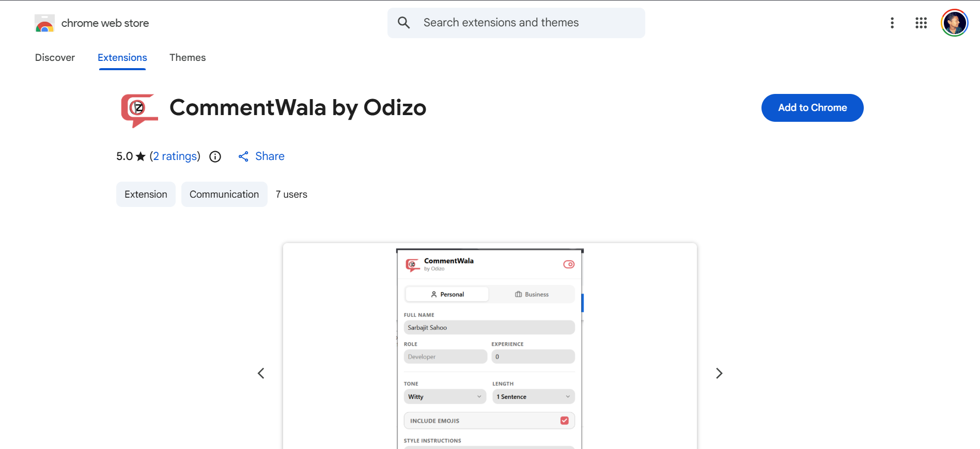Open the Google apps grid icon
980x449 pixels.
point(921,23)
